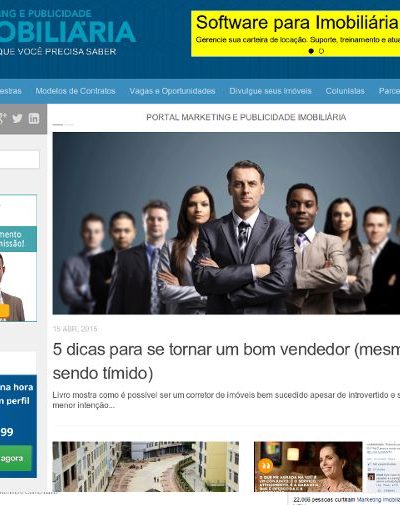400x505 pixels.
Task: Select the second banner carousel dot
Action: click(321, 51)
